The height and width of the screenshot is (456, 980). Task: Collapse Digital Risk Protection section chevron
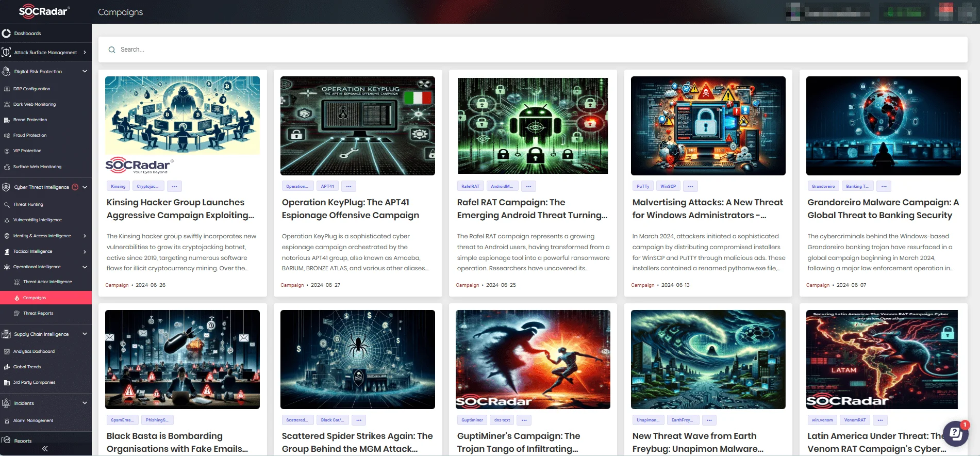tap(85, 72)
